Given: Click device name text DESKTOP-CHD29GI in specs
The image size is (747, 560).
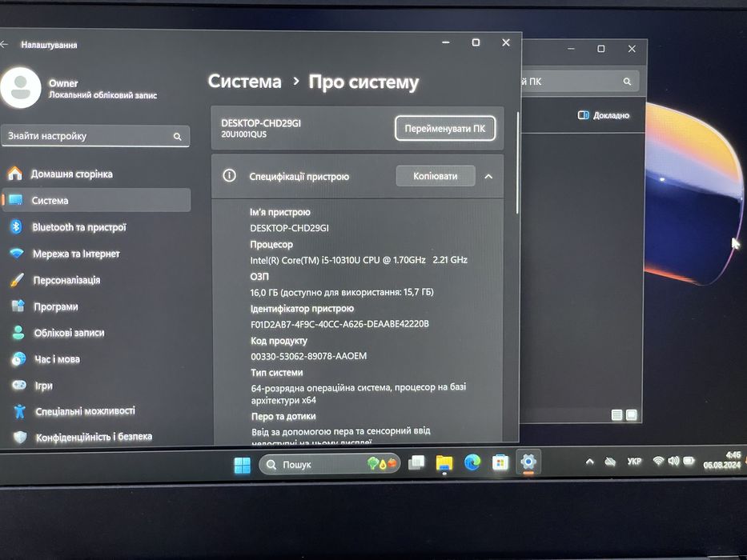Looking at the screenshot, I should pos(290,228).
